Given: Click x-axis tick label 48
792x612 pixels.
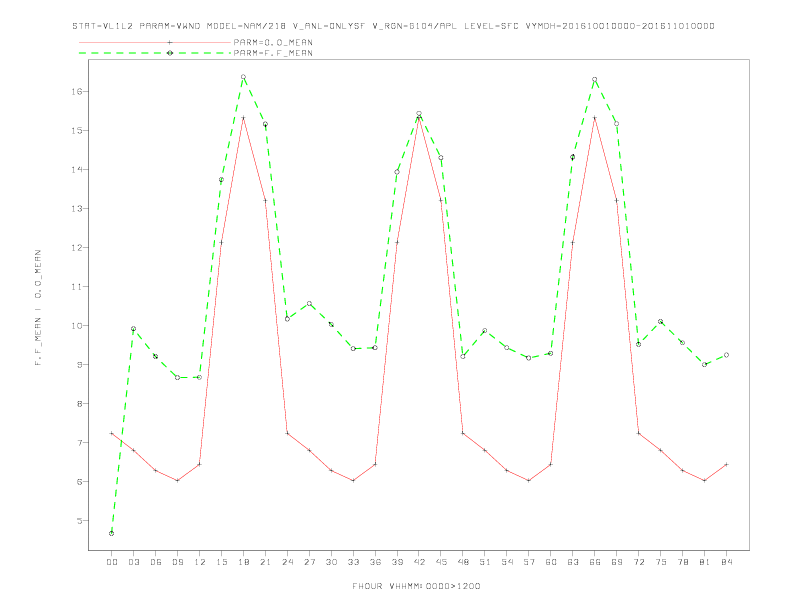Looking at the screenshot, I should click(x=463, y=562).
